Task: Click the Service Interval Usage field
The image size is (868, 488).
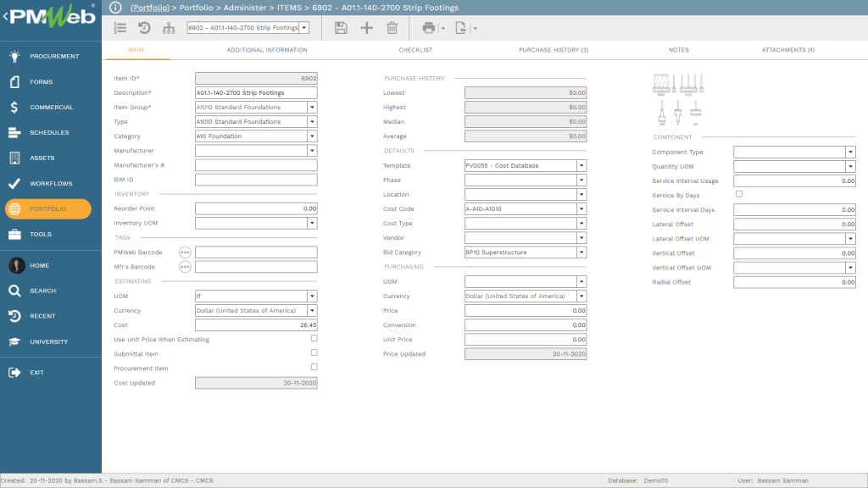Action: tap(794, 181)
